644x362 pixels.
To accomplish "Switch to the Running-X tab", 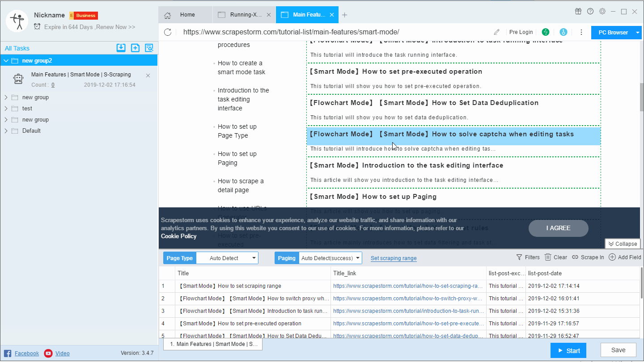I will pyautogui.click(x=244, y=15).
